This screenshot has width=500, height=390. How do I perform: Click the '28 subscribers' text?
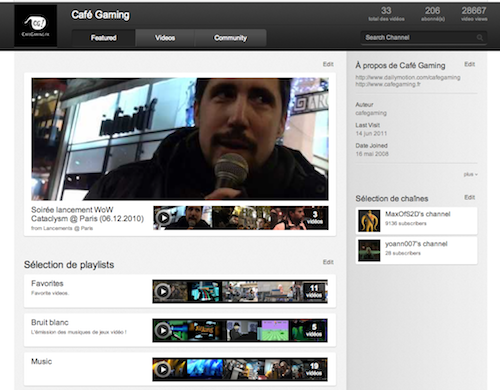(403, 253)
